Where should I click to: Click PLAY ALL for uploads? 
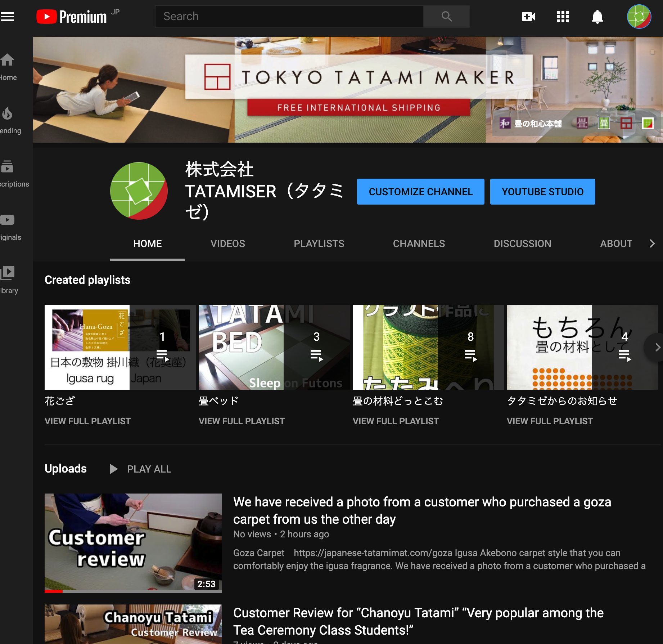tap(141, 469)
